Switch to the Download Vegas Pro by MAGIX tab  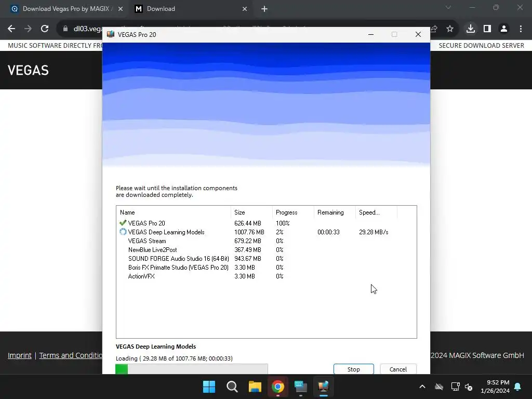66,9
